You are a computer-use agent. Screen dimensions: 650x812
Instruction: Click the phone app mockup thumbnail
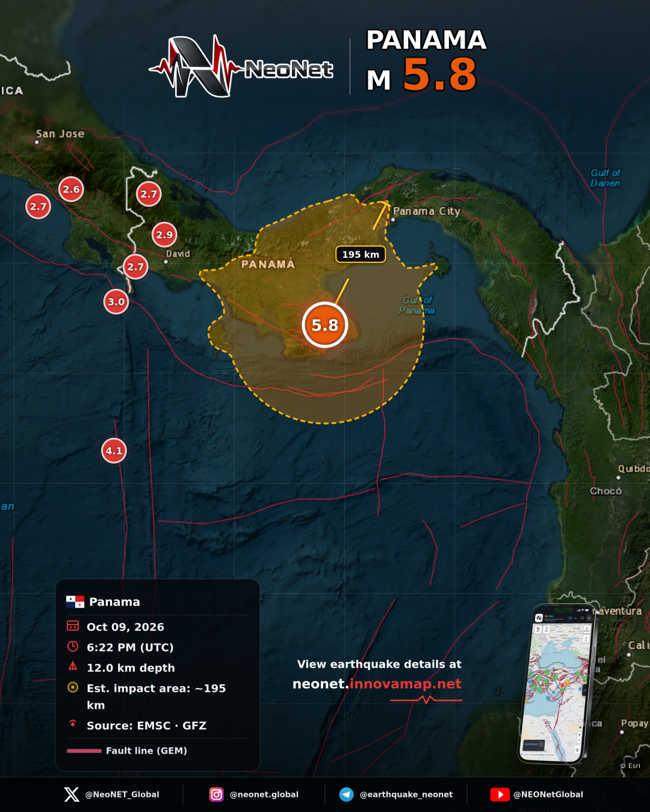coord(557,684)
